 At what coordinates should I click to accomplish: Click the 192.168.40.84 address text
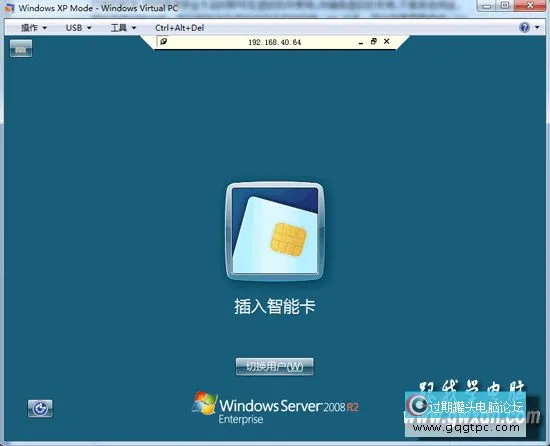(x=275, y=42)
